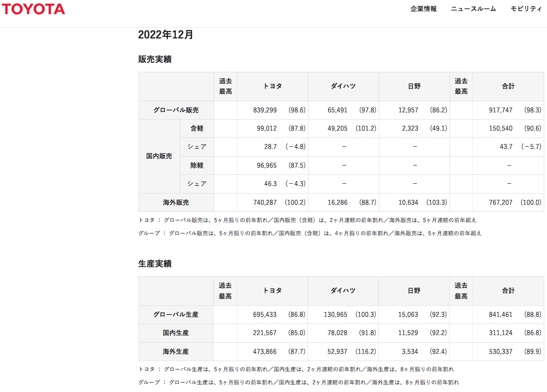Screen dimensions: 547x392
Task: Click total global sales value 917,747
Action: click(x=501, y=110)
